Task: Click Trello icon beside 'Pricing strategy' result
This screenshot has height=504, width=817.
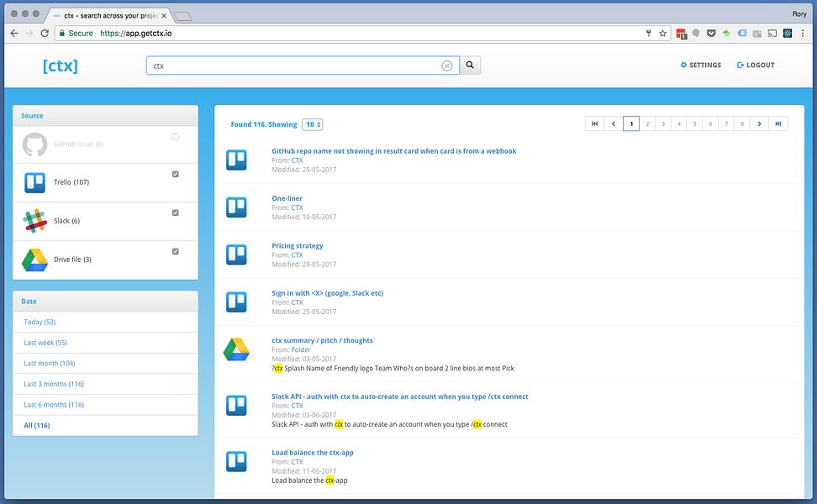Action: [x=236, y=255]
